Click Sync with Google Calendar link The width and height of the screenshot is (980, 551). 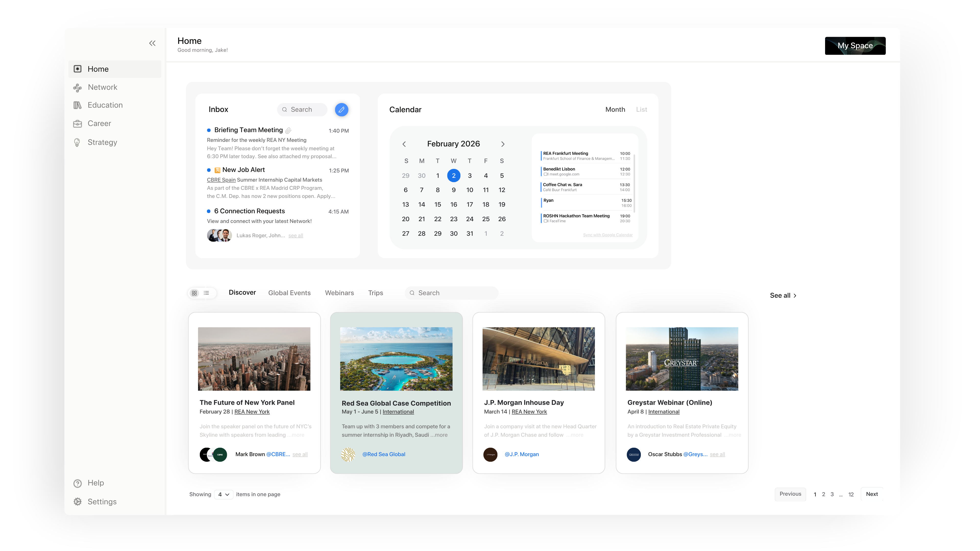pos(608,235)
